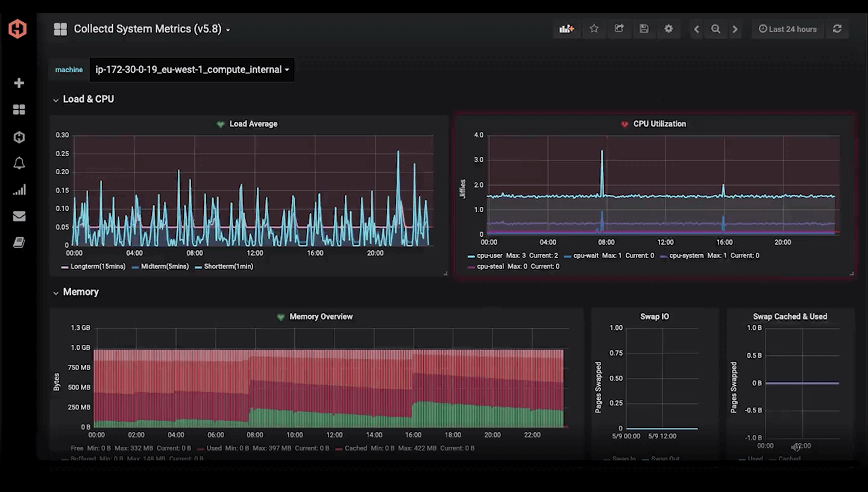The height and width of the screenshot is (492, 868).
Task: Toggle the Cached memory series
Action: [356, 448]
